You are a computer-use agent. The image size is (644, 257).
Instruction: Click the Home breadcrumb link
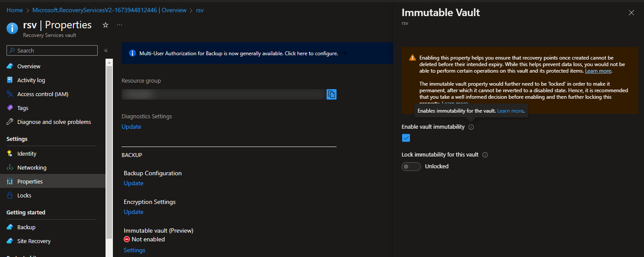point(14,10)
